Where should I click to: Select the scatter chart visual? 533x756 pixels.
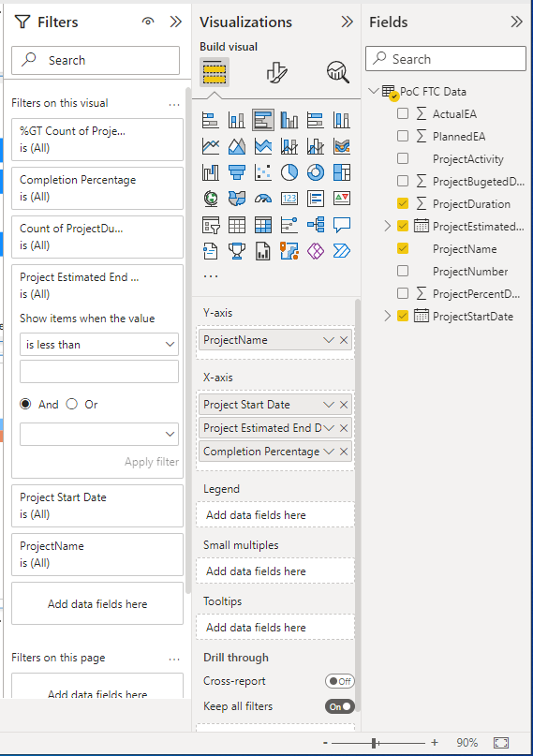[263, 172]
